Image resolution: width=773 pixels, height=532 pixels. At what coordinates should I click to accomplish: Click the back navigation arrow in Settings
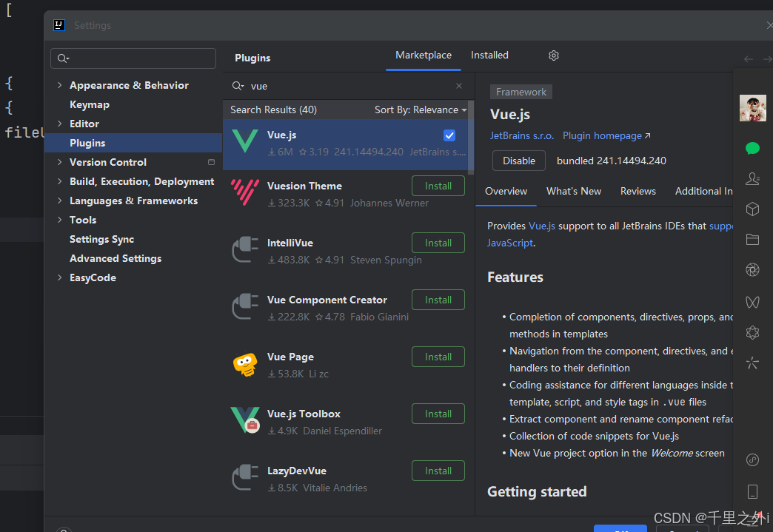point(749,59)
